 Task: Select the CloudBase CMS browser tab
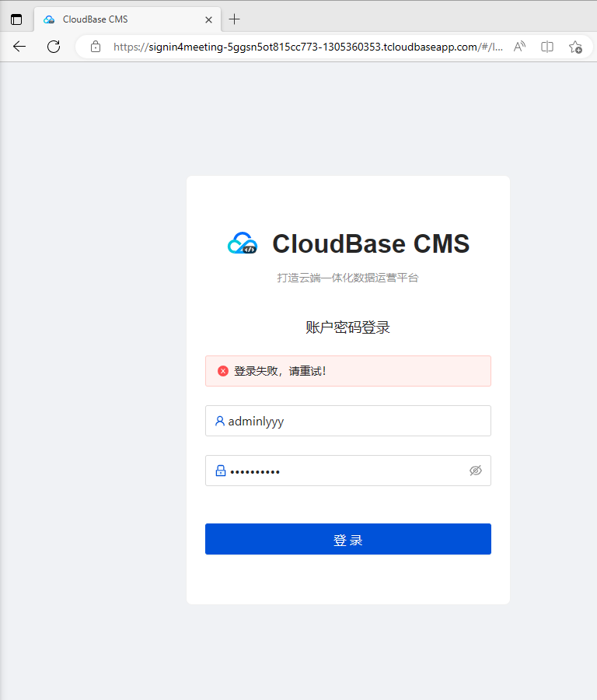(127, 19)
